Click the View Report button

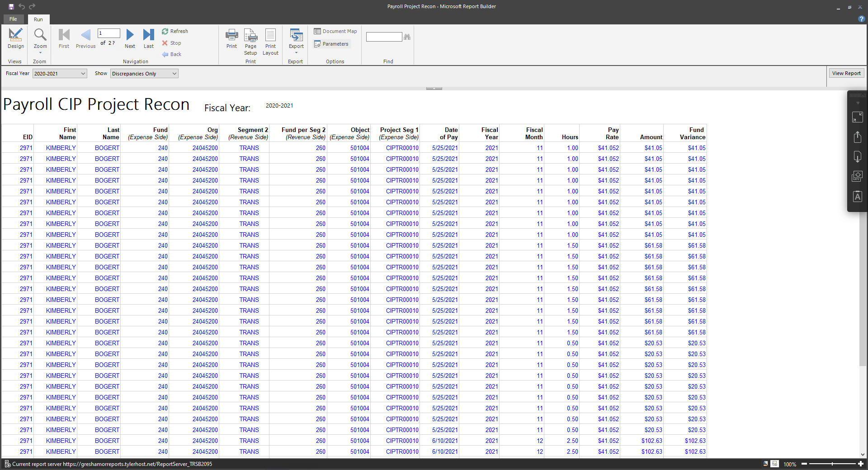846,73
